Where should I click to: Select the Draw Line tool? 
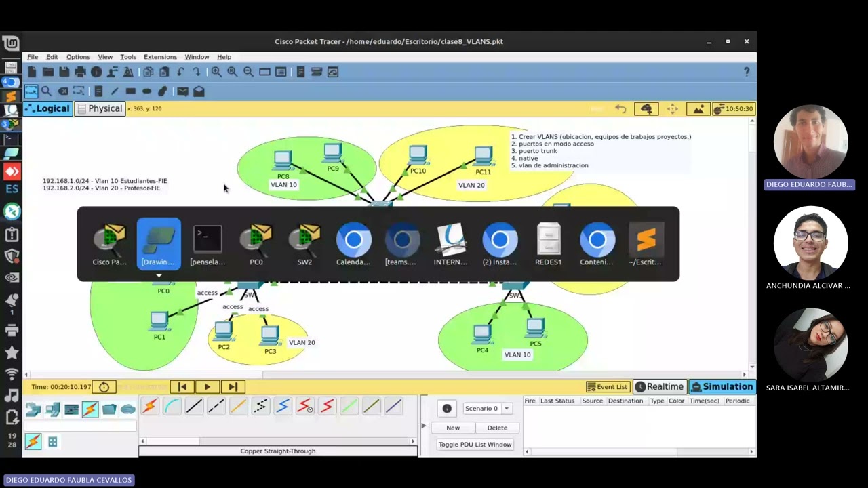tap(114, 91)
